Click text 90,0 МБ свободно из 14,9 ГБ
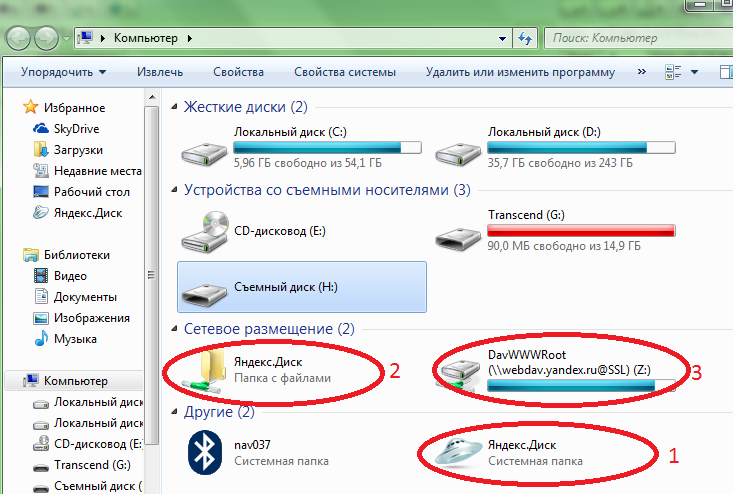The width and height of the screenshot is (733, 499). coord(564,246)
